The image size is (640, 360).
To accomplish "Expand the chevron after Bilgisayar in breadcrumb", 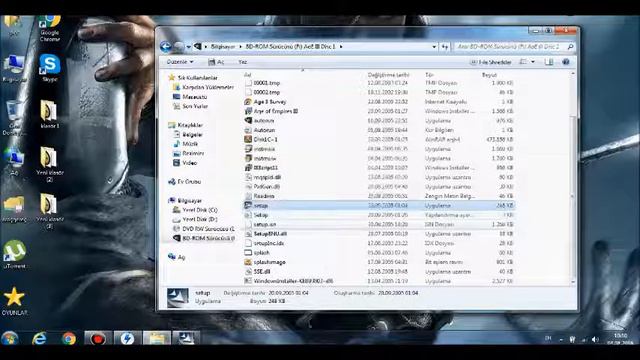I will click(240, 47).
